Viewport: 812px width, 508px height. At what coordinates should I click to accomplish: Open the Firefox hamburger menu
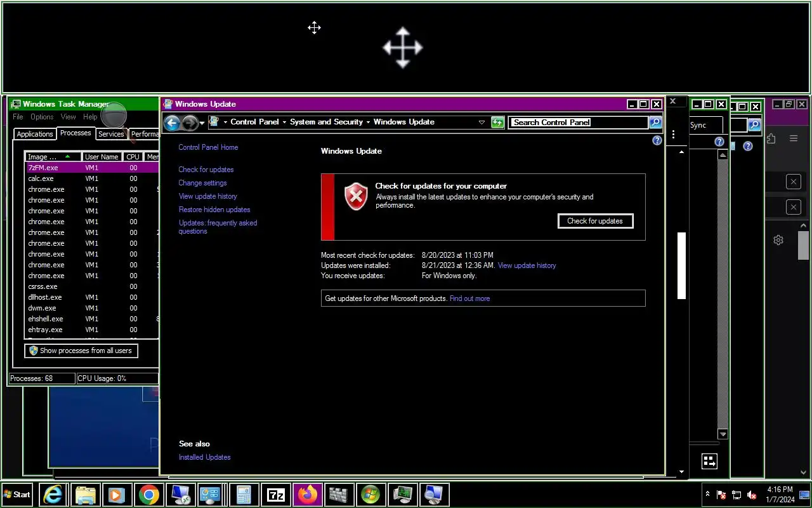click(794, 138)
